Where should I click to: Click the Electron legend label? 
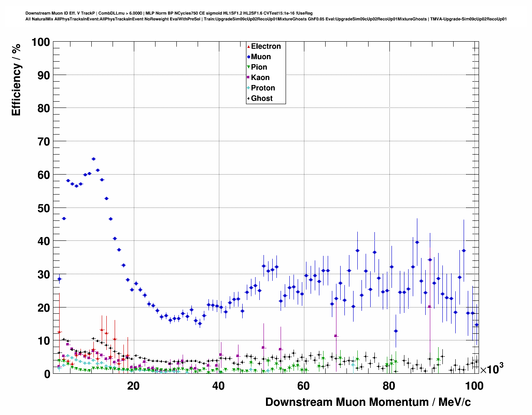click(x=266, y=46)
